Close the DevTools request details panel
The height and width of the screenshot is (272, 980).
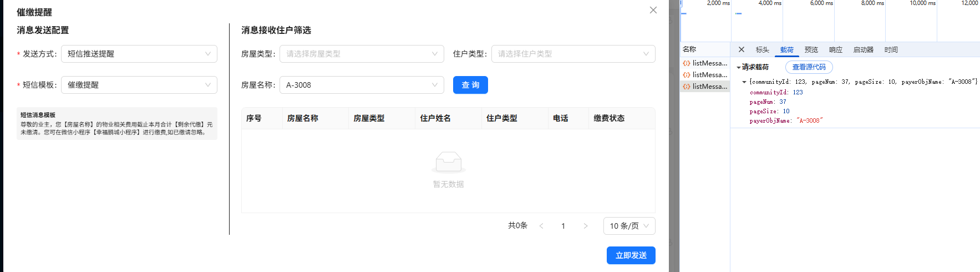coord(742,49)
